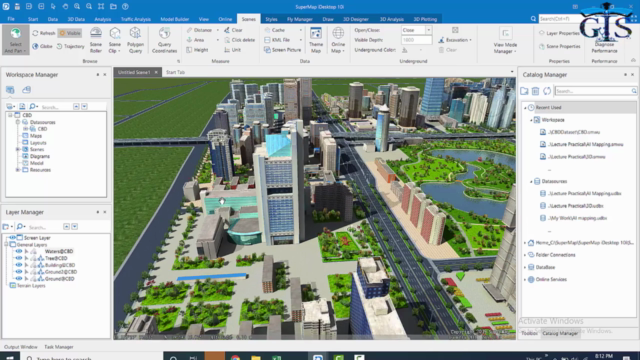Viewport: 640px width, 360px height.
Task: Hide the Tree@CBD layer
Action: click(19, 258)
